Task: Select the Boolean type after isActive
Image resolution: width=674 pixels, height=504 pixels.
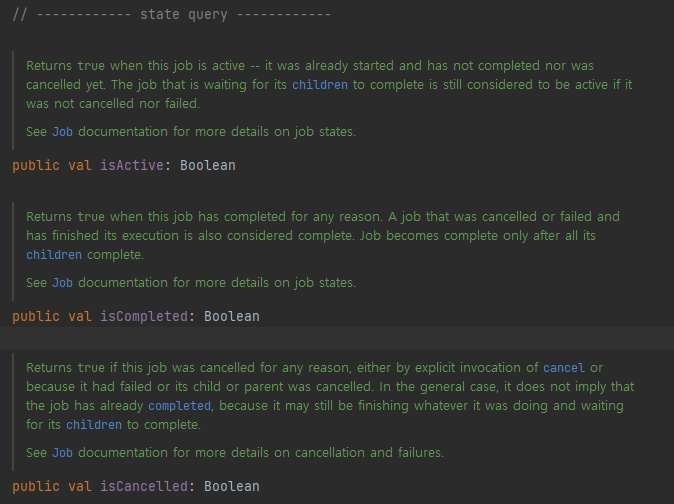Action: point(208,165)
